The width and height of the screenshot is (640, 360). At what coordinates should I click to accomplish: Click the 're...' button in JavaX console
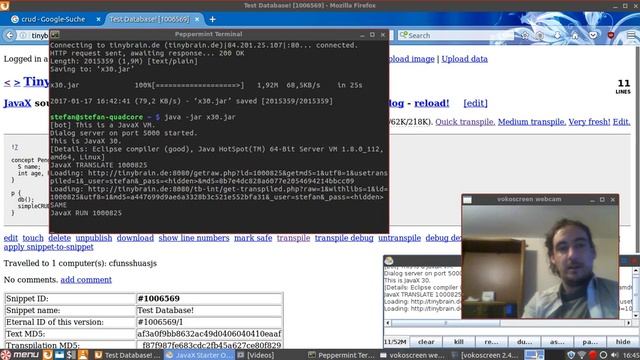(x=491, y=342)
